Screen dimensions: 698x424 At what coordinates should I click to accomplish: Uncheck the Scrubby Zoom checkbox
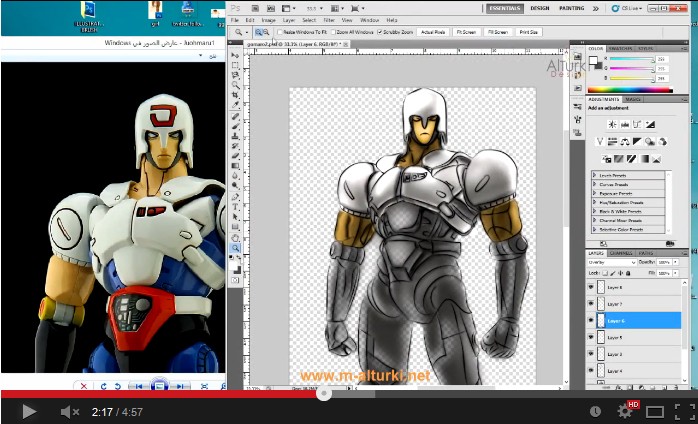(x=380, y=32)
